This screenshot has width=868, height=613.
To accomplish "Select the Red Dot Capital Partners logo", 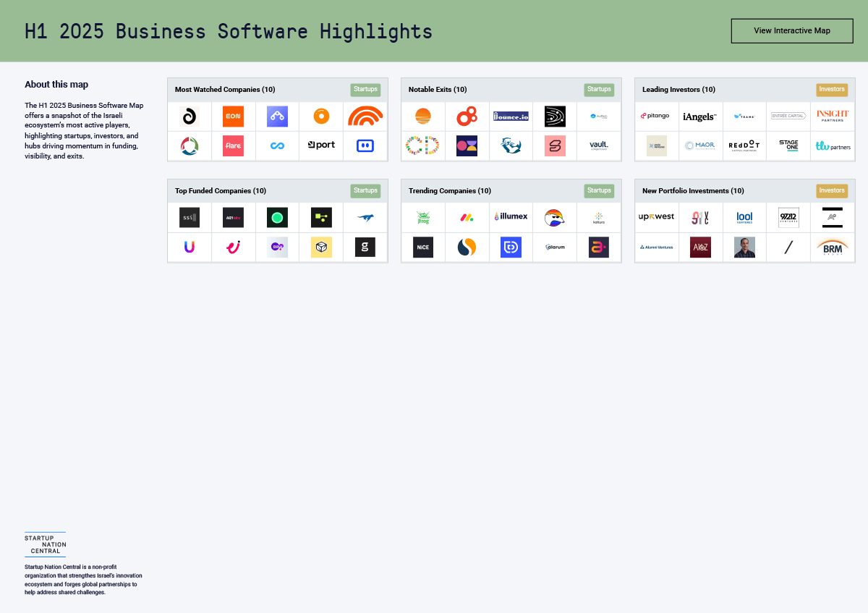I will 744,145.
